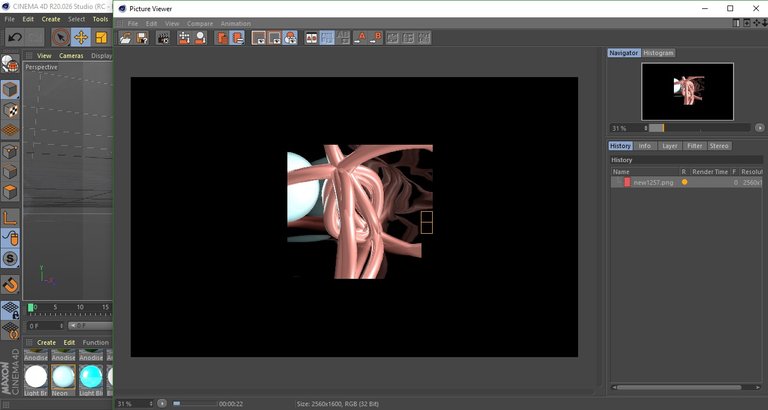Open the Picture Viewer Animation menu
Viewport: 768px width, 410px height.
(236, 24)
